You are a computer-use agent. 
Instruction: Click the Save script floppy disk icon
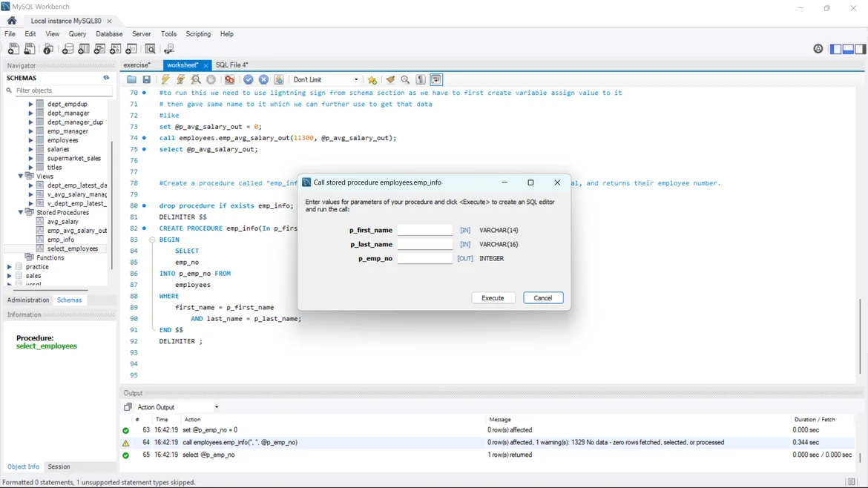coord(147,79)
